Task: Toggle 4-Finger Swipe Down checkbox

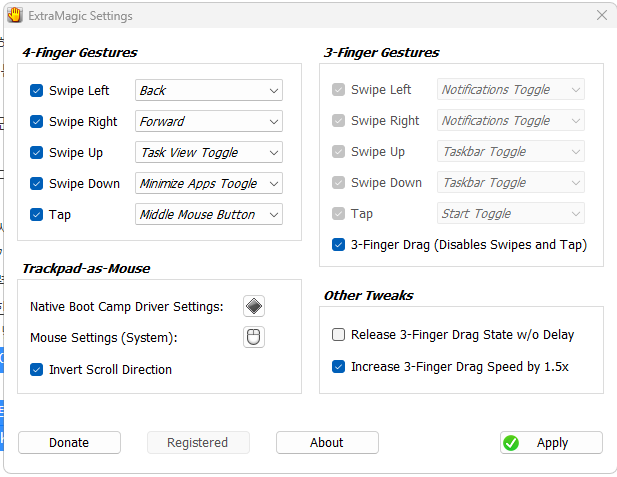Action: click(37, 183)
